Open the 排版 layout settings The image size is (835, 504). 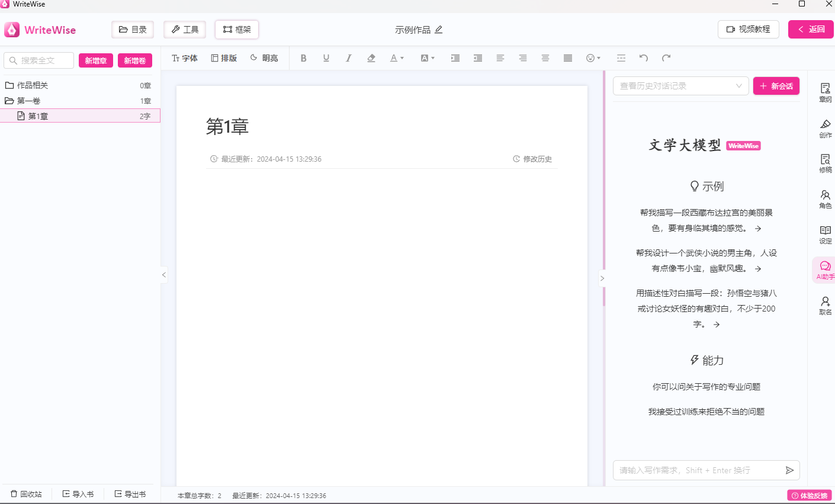(224, 58)
